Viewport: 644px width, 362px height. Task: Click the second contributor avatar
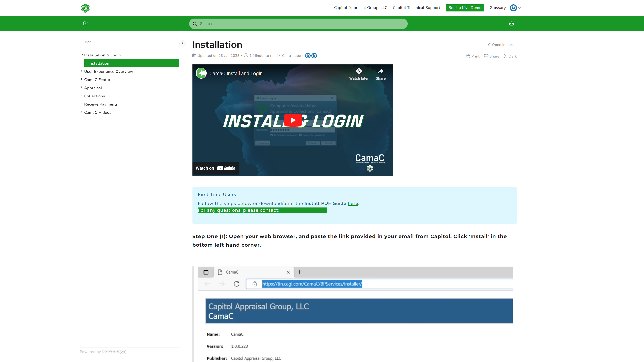pos(314,56)
